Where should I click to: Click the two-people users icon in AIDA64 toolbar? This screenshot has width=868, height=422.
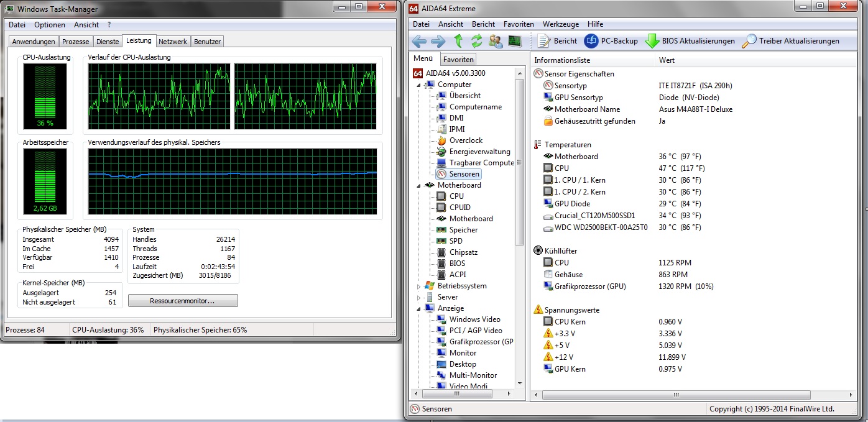click(x=496, y=41)
